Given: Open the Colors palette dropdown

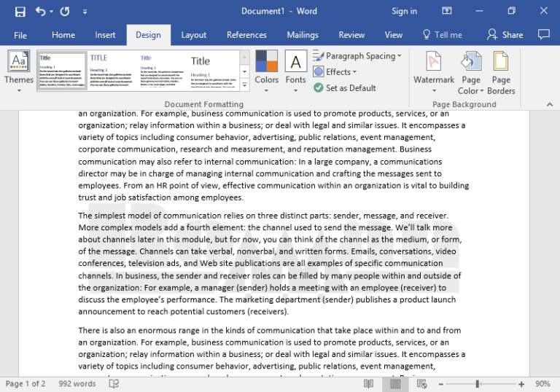Looking at the screenshot, I should 266,71.
